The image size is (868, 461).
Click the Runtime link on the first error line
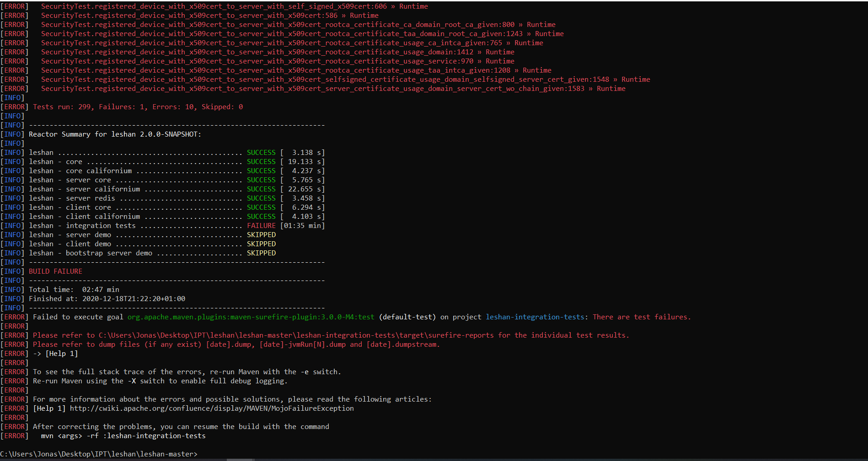tap(413, 6)
